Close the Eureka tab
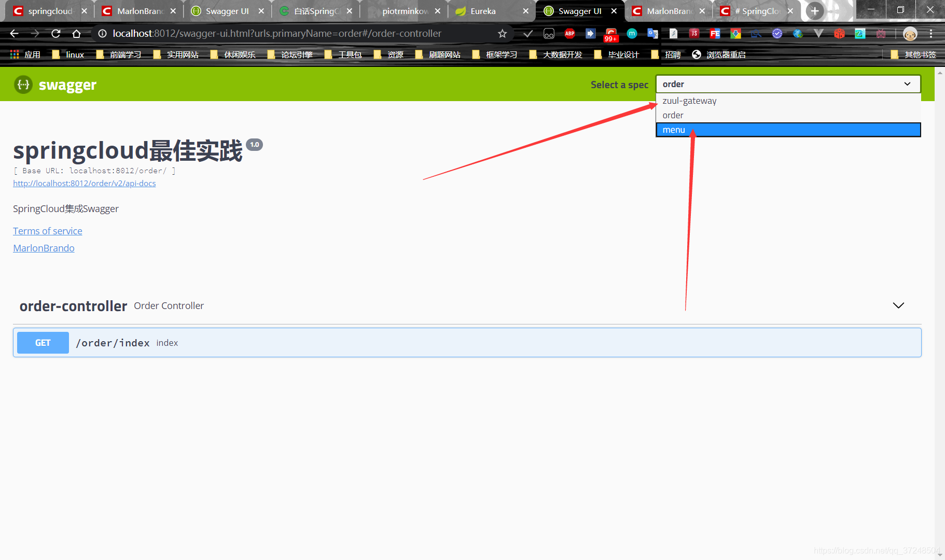 point(525,11)
